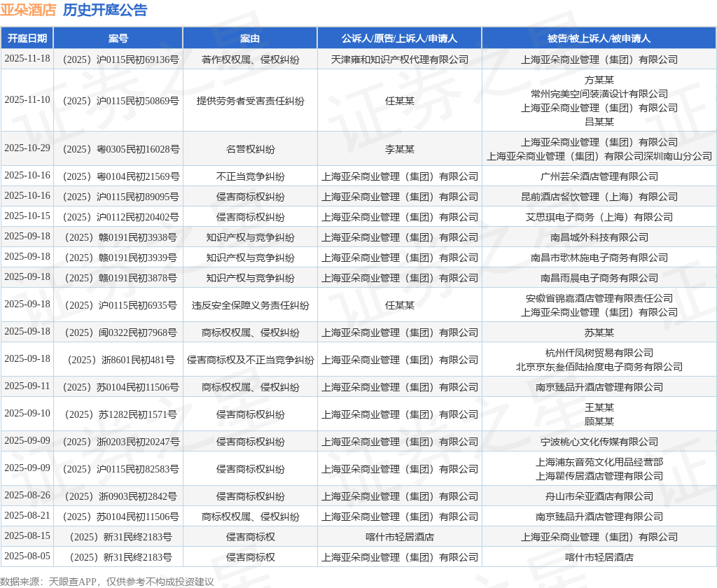Click defendant 艾思琪电子商务（上海）有限公司
The height and width of the screenshot is (588, 717).
[599, 217]
